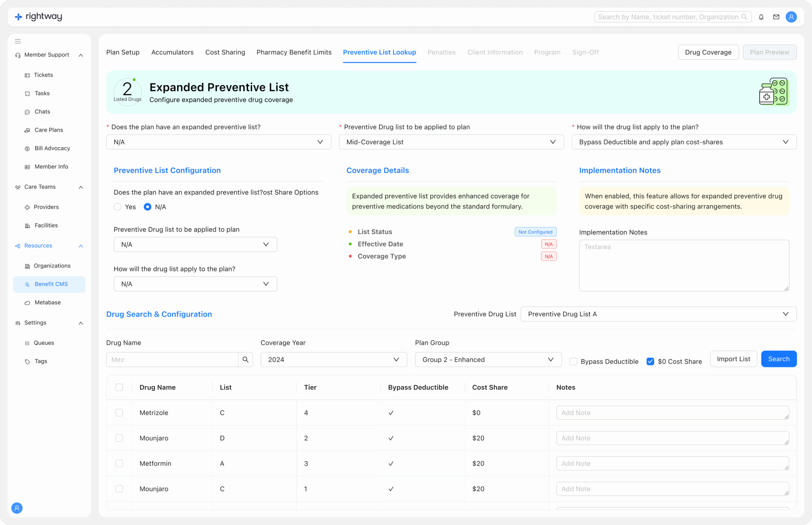The image size is (812, 525).
Task: Open Tickets from the sidebar
Action: click(x=43, y=75)
